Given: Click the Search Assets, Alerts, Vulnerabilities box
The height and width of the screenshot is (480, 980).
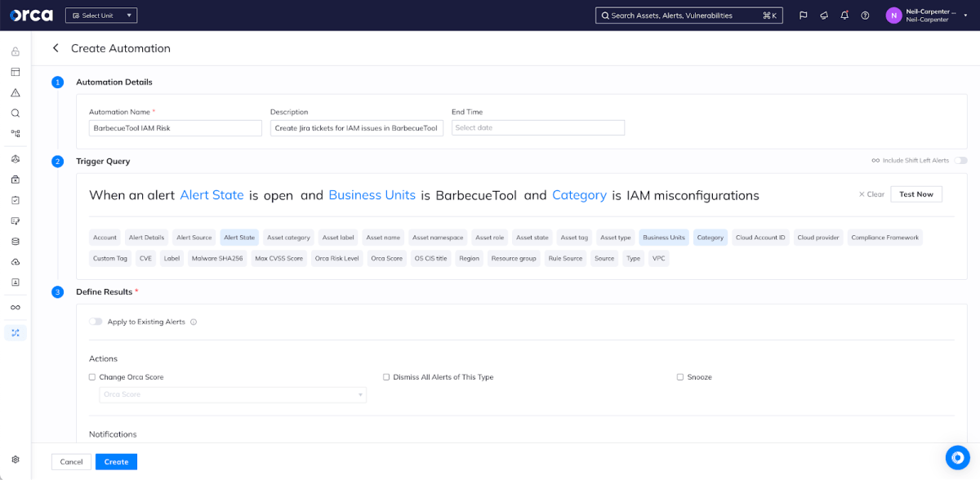Looking at the screenshot, I should [x=689, y=16].
